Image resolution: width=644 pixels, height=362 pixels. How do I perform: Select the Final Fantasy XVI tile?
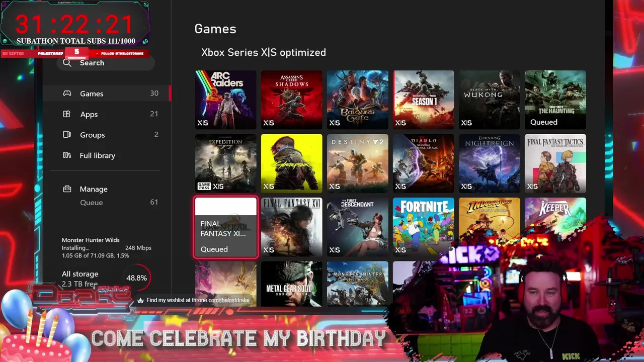point(291,227)
